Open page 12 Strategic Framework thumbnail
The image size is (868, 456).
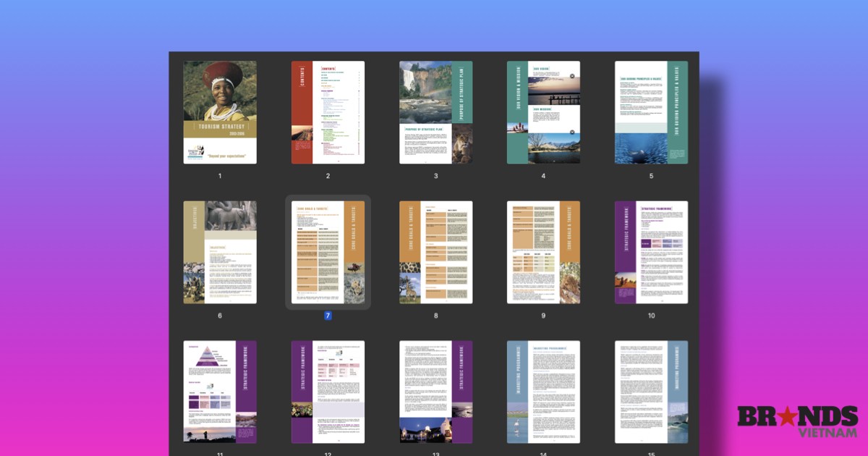tap(328, 392)
